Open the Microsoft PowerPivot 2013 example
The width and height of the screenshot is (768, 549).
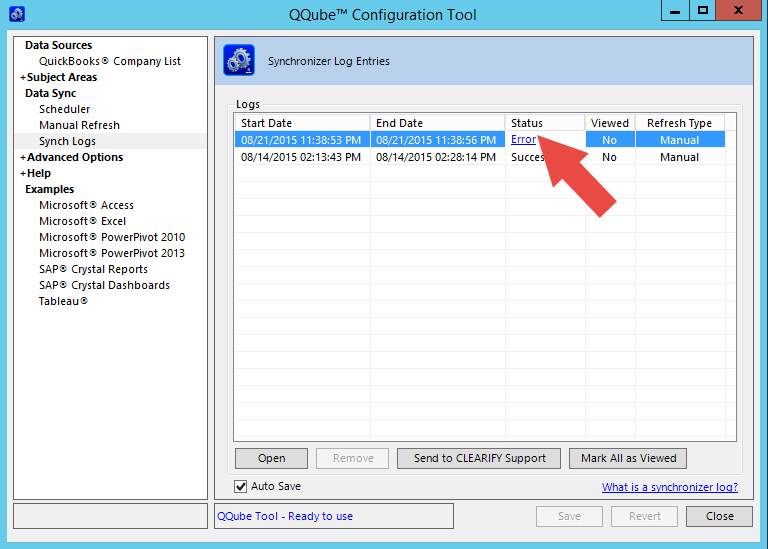point(112,253)
